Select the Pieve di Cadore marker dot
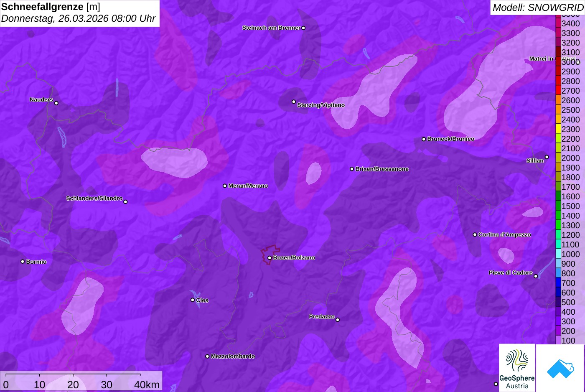585x392 pixels. tap(536, 276)
